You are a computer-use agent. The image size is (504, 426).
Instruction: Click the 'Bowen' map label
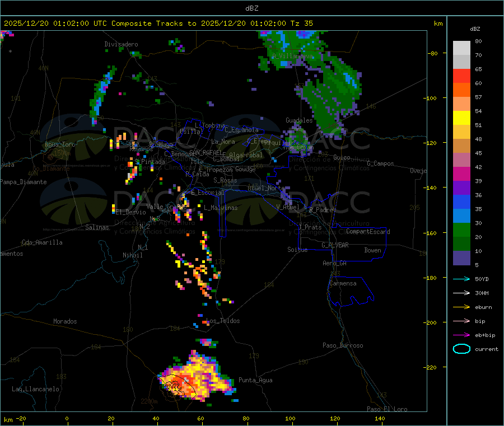372,250
